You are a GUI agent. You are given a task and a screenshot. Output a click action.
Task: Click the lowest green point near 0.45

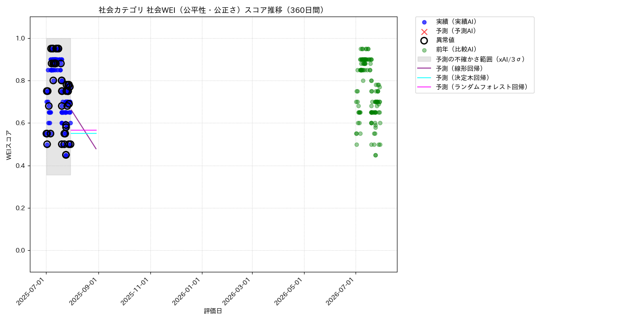pyautogui.click(x=375, y=155)
